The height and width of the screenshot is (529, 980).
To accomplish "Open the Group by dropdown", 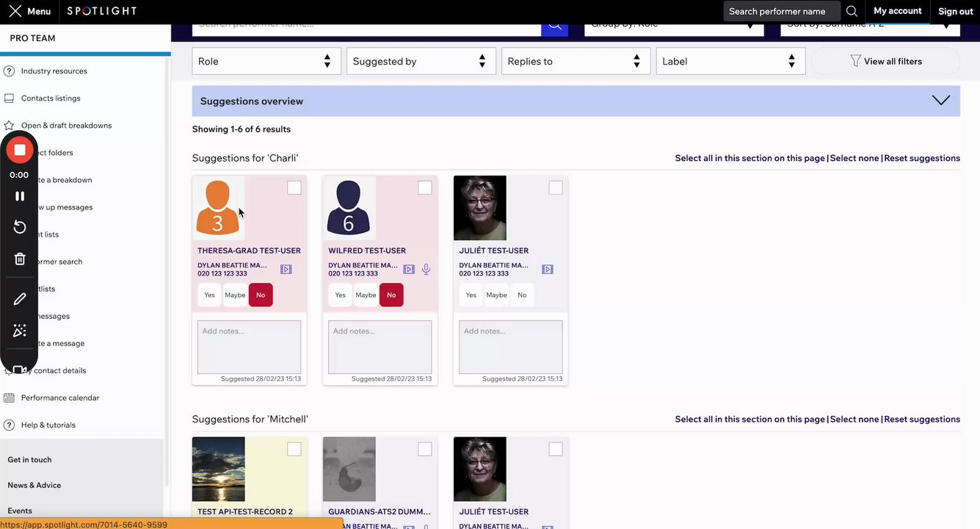I will [674, 29].
